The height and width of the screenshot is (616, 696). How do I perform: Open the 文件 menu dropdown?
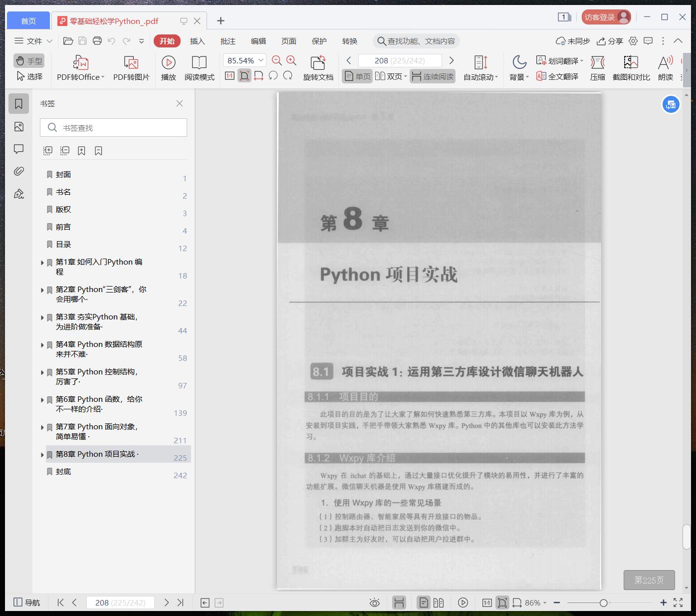click(33, 41)
